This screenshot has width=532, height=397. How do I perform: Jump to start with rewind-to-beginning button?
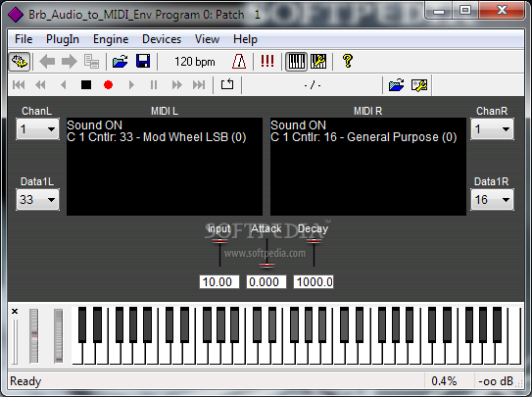point(19,84)
